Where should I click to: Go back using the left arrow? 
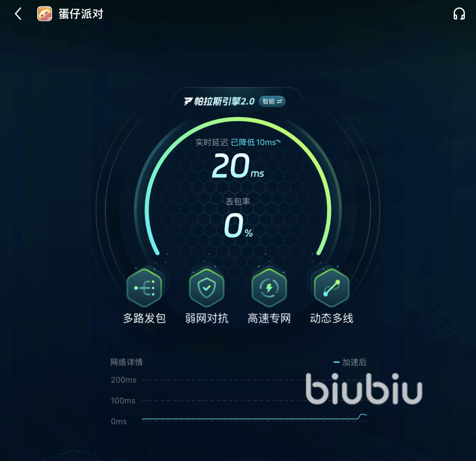click(x=18, y=14)
